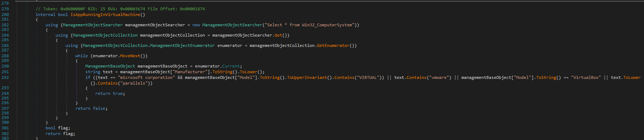
Task: Click line number 280
Action: pos(5,15)
